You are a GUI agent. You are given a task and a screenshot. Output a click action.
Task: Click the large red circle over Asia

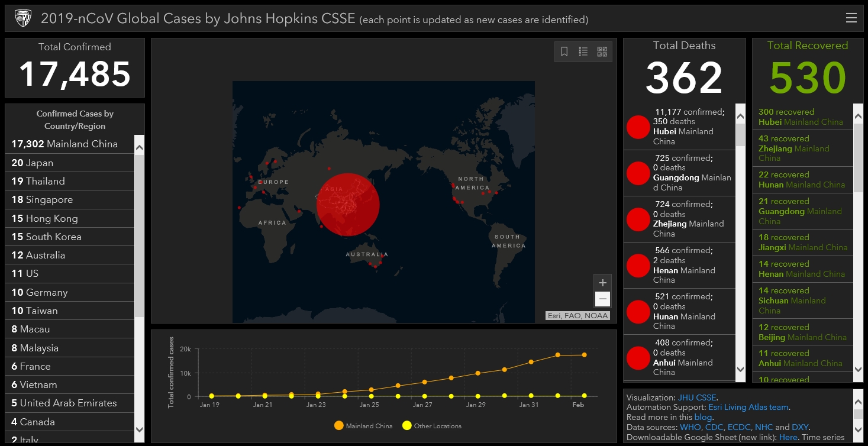pyautogui.click(x=348, y=204)
